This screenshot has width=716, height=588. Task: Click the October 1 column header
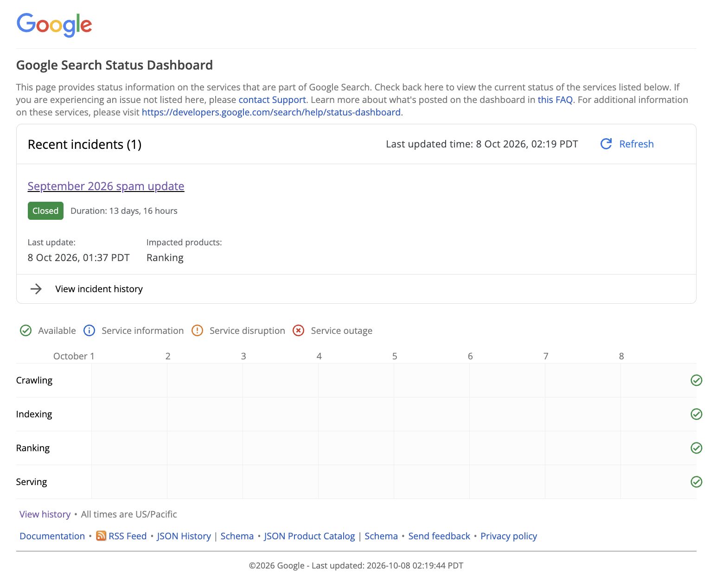click(74, 356)
